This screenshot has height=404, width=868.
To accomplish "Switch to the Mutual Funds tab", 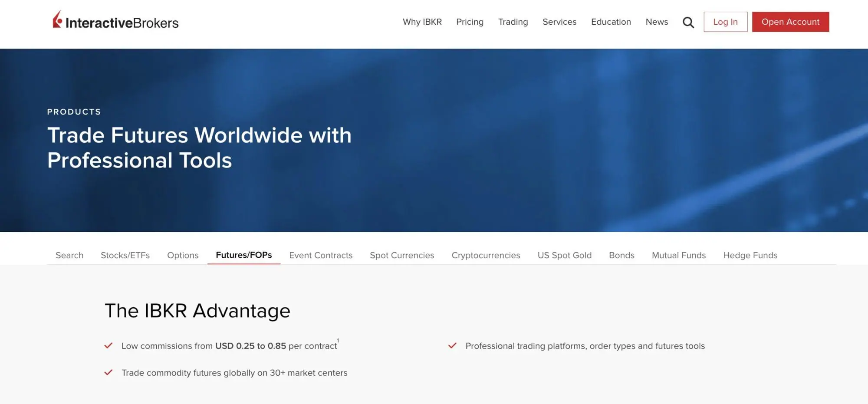I will coord(678,255).
